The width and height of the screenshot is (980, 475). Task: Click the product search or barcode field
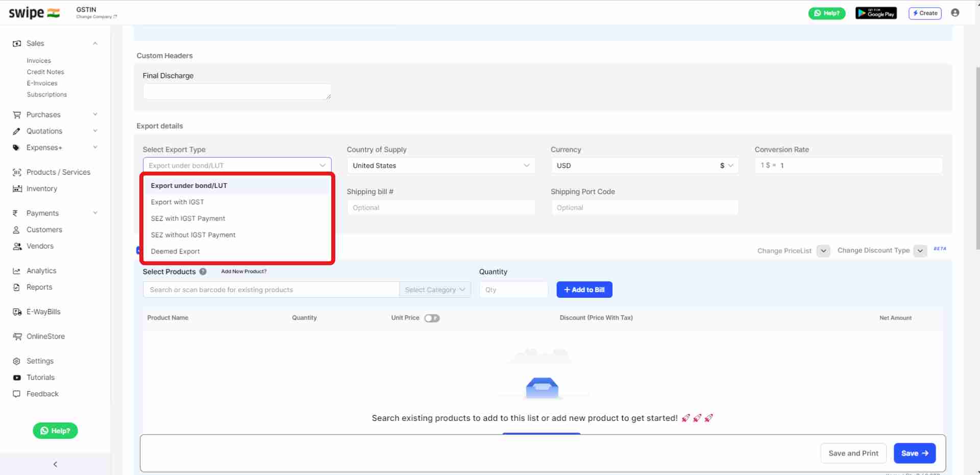pyautogui.click(x=271, y=290)
